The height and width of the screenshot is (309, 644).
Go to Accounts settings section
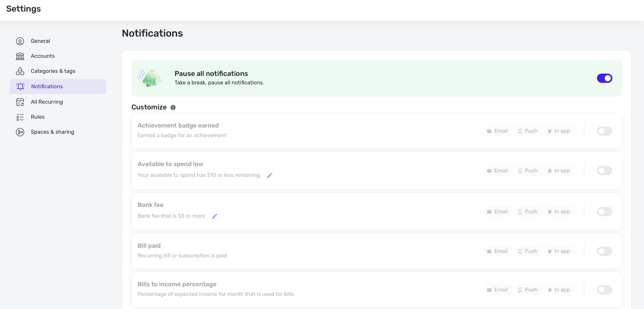point(43,56)
